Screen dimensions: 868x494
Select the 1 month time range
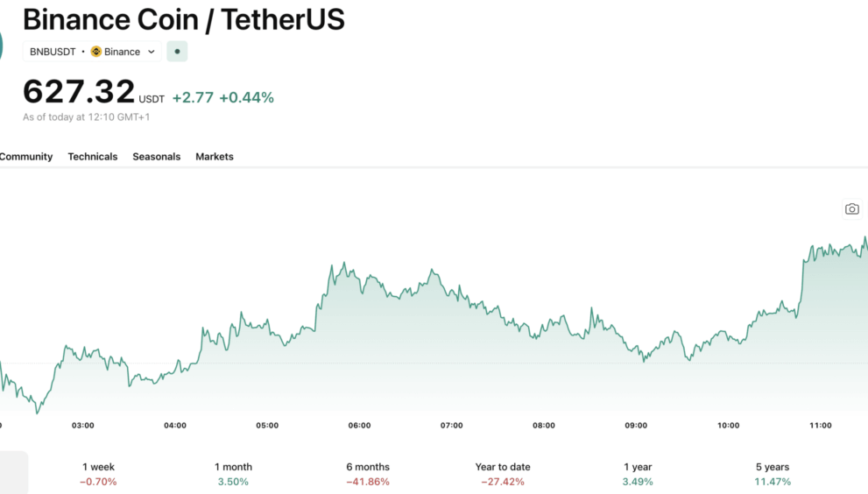coord(233,474)
